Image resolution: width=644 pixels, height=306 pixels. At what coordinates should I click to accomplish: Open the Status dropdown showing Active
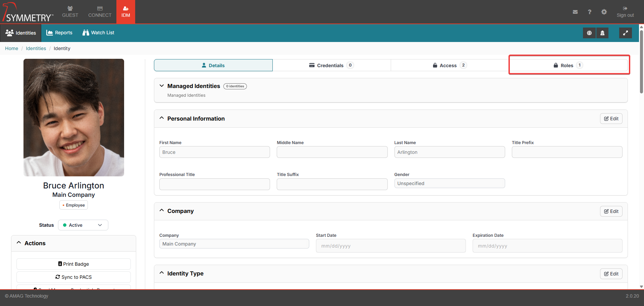(x=83, y=225)
